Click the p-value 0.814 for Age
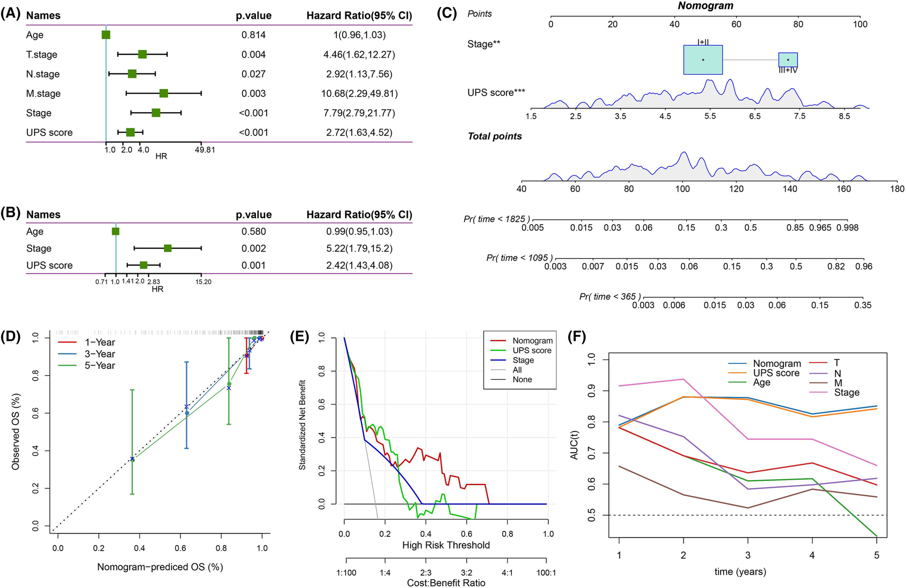 (254, 35)
